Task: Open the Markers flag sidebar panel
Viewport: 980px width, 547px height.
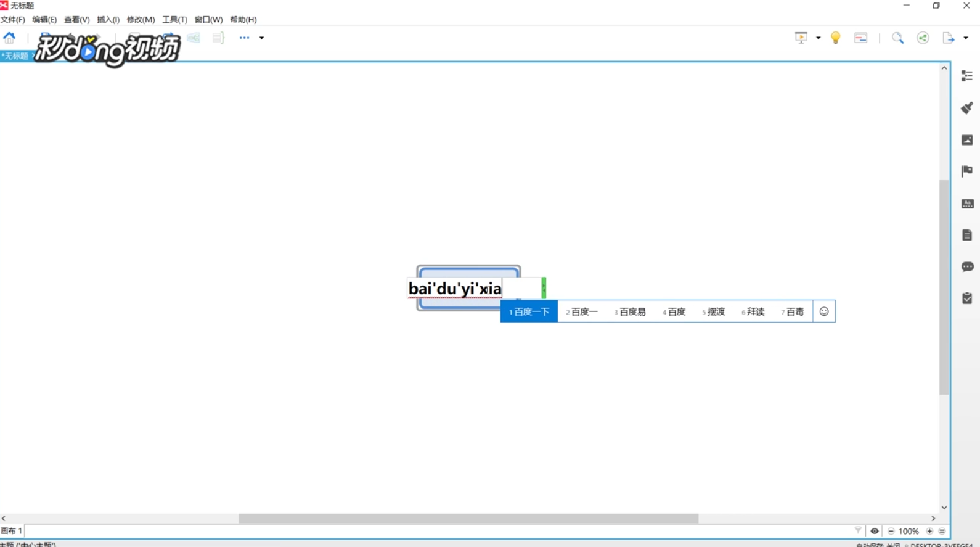Action: (967, 171)
